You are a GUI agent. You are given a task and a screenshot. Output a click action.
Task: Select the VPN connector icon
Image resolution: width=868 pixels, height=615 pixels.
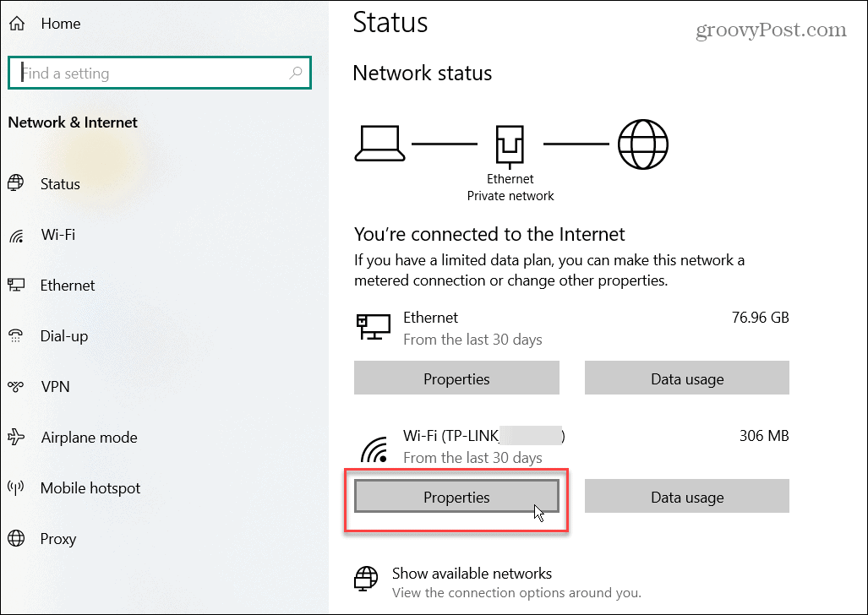(x=17, y=386)
